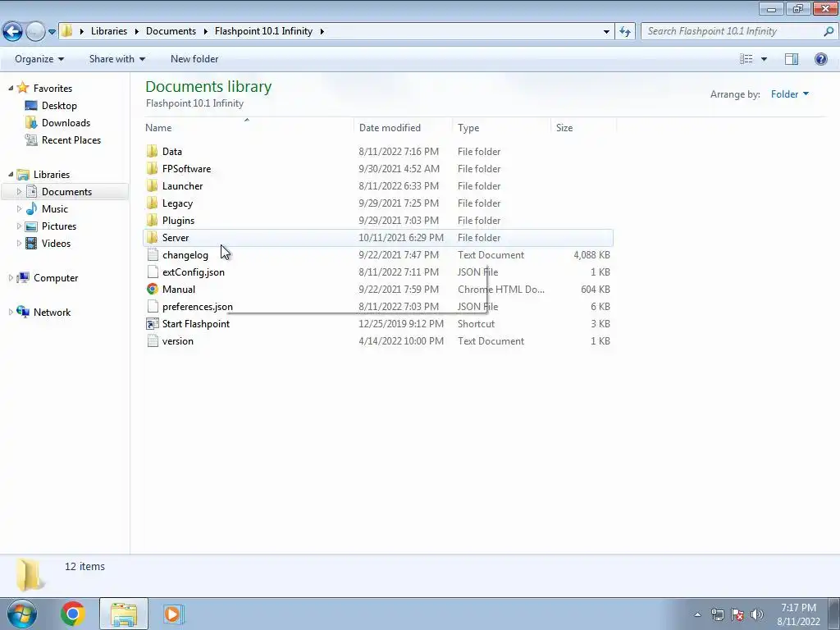Open the Windows Start menu
840x630 pixels.
pyautogui.click(x=22, y=614)
